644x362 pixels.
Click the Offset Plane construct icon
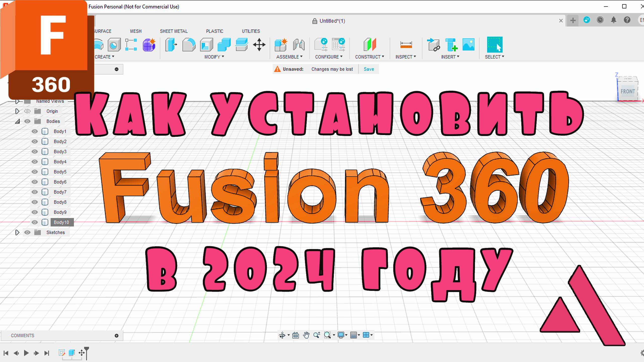pyautogui.click(x=370, y=45)
